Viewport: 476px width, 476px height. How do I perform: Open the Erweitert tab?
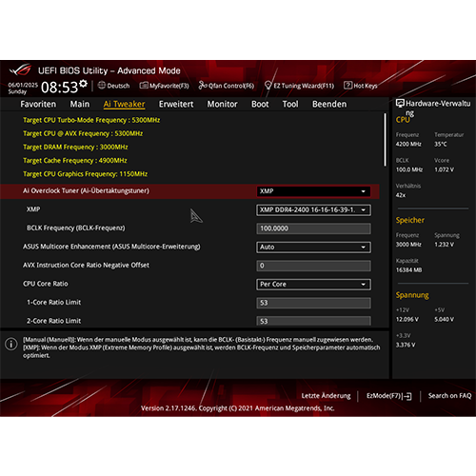(x=176, y=104)
